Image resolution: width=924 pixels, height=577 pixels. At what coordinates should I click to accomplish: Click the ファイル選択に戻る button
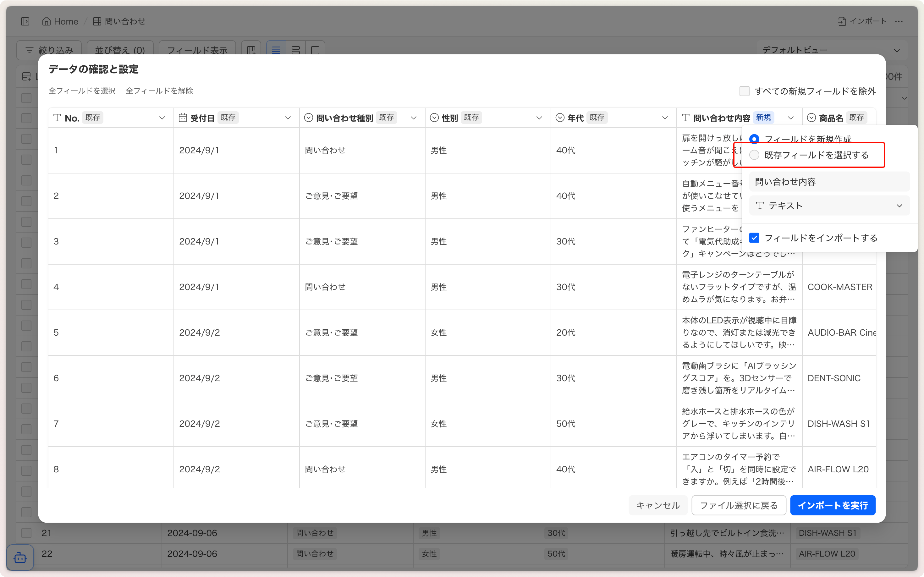739,505
